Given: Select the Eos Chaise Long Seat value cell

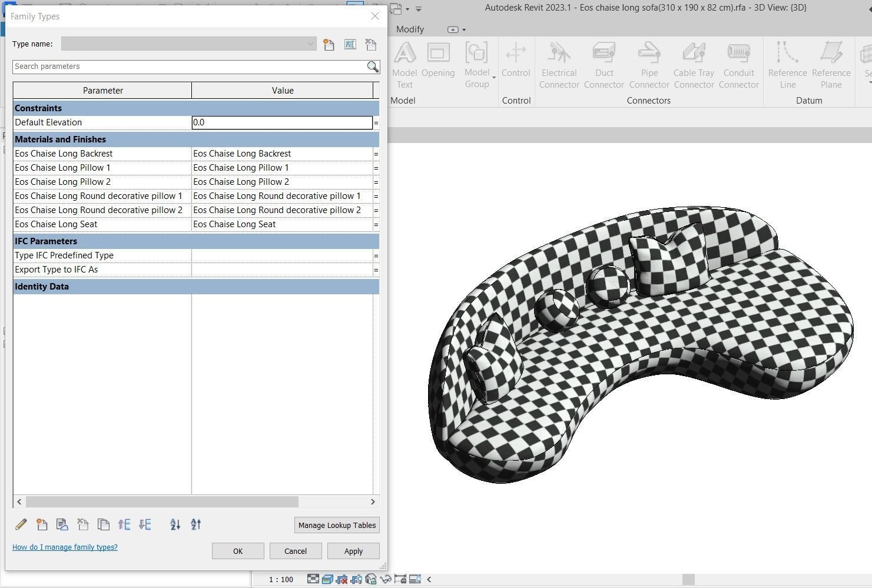Looking at the screenshot, I should pos(282,224).
